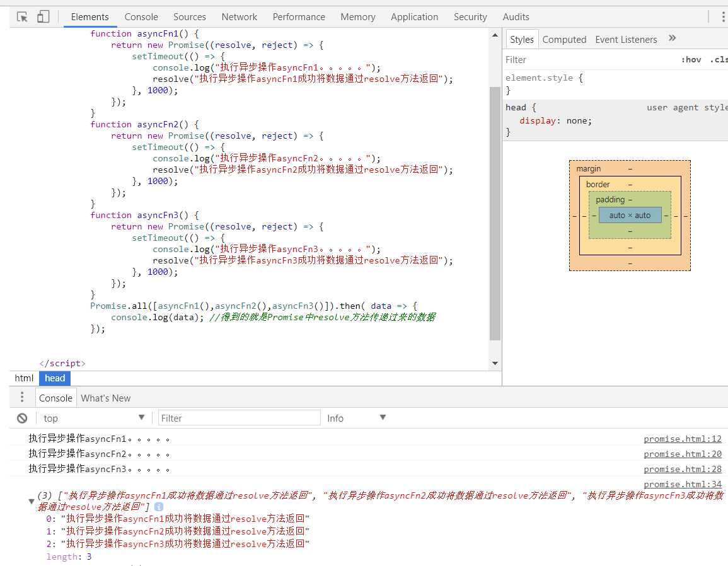The image size is (728, 566).
Task: Show more Styles pane tabs chevron
Action: [672, 38]
